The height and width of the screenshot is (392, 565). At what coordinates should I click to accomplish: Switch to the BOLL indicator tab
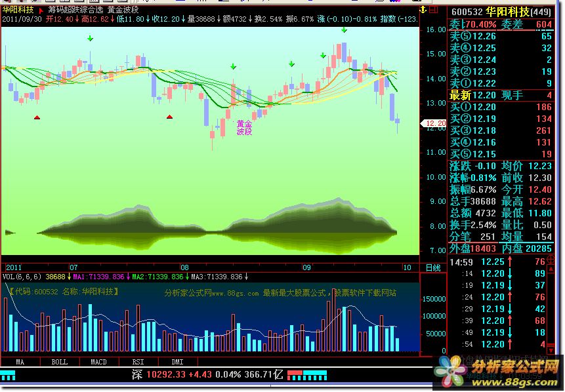(x=60, y=362)
